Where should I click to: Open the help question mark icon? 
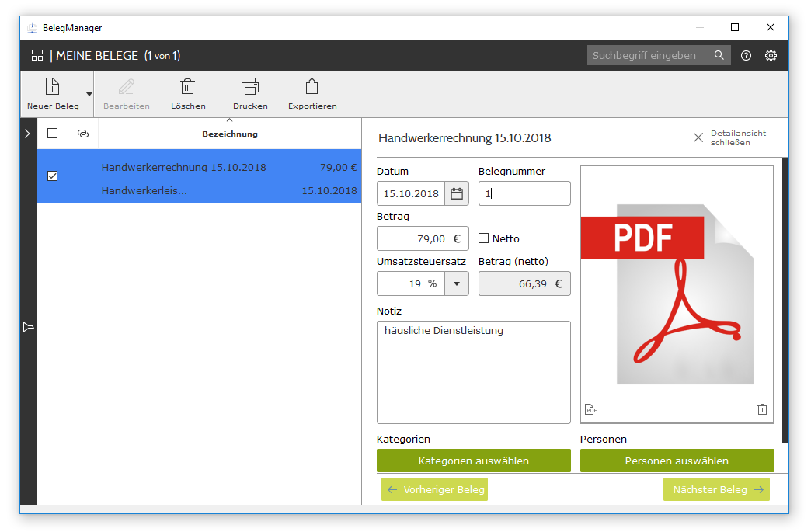pos(746,56)
